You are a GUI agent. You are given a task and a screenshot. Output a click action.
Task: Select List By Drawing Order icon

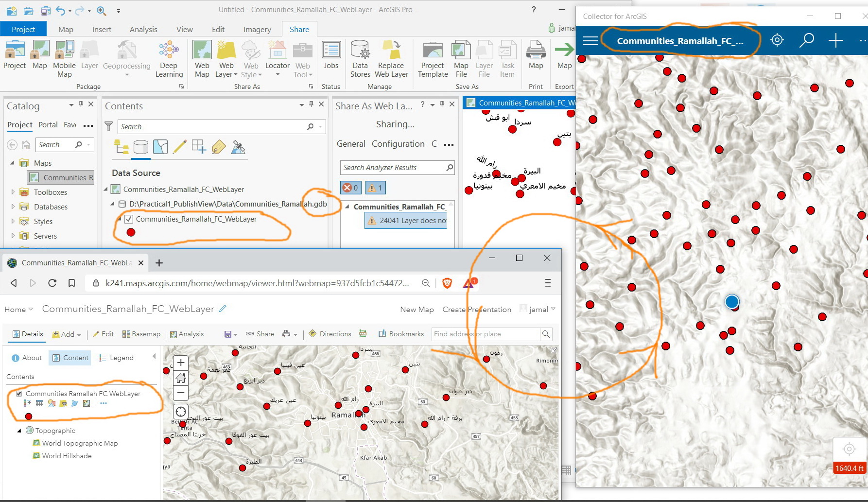click(x=121, y=147)
